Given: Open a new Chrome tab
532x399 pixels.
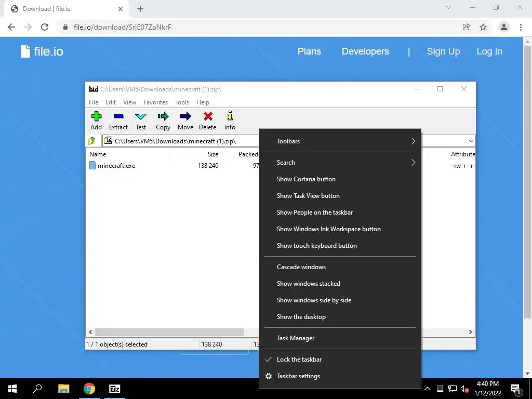Looking at the screenshot, I should coord(140,9).
